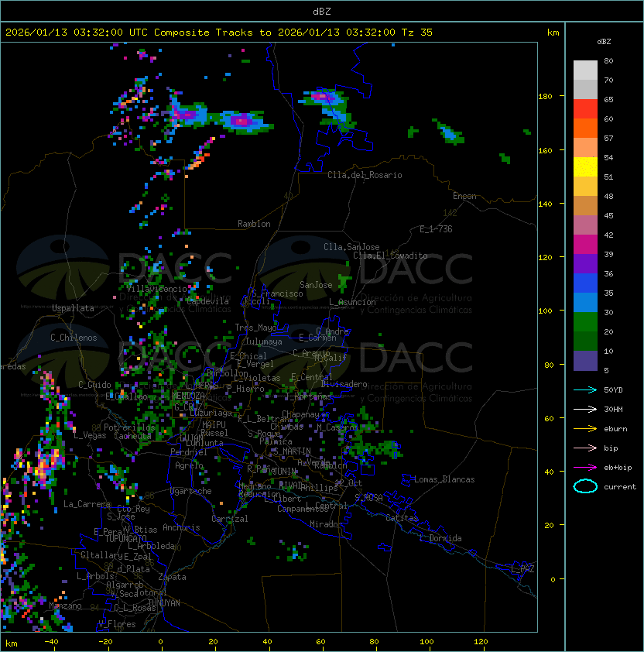The image size is (644, 652).
Task: Click the 'Villavicencio' place label
Action: pyautogui.click(x=156, y=289)
